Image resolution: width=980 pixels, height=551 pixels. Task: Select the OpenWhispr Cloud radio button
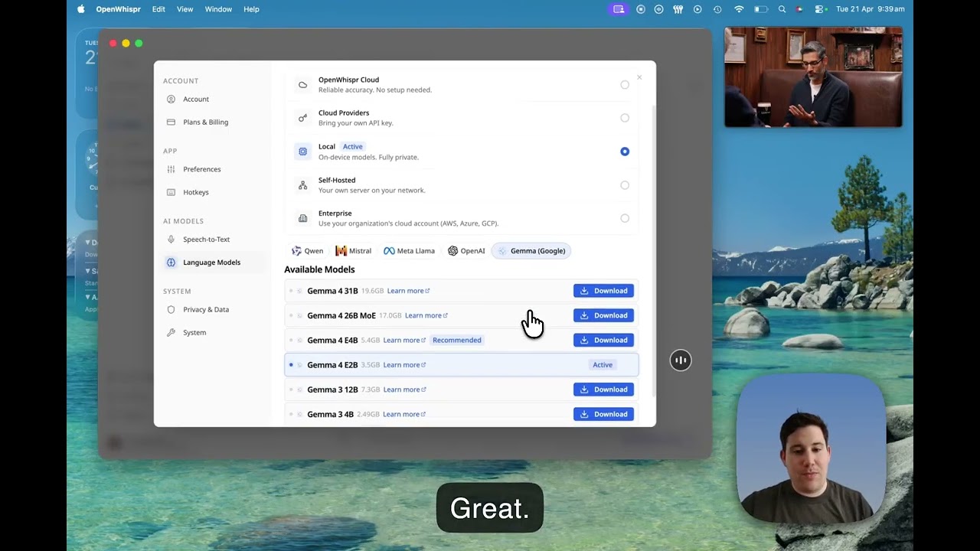coord(625,85)
